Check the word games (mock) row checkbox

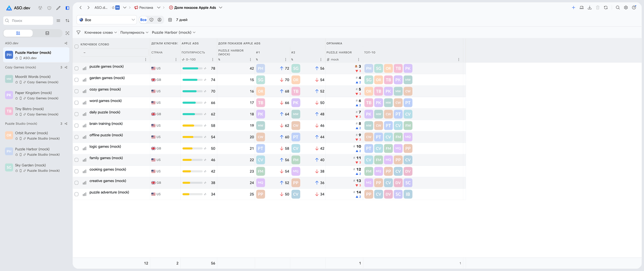pos(76,103)
